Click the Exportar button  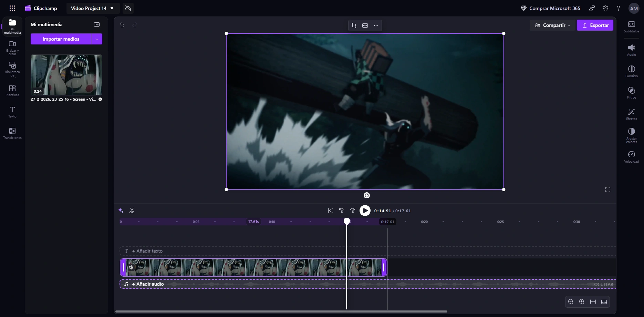pyautogui.click(x=595, y=25)
